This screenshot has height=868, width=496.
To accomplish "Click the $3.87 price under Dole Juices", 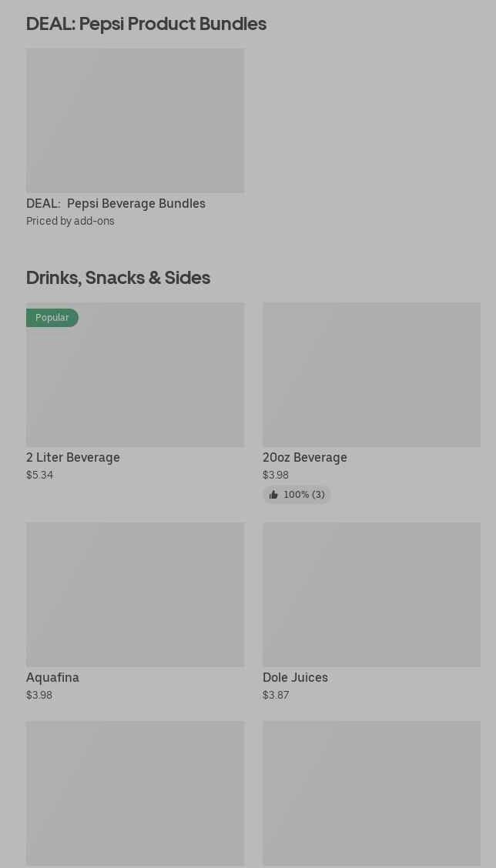I will pyautogui.click(x=276, y=695).
